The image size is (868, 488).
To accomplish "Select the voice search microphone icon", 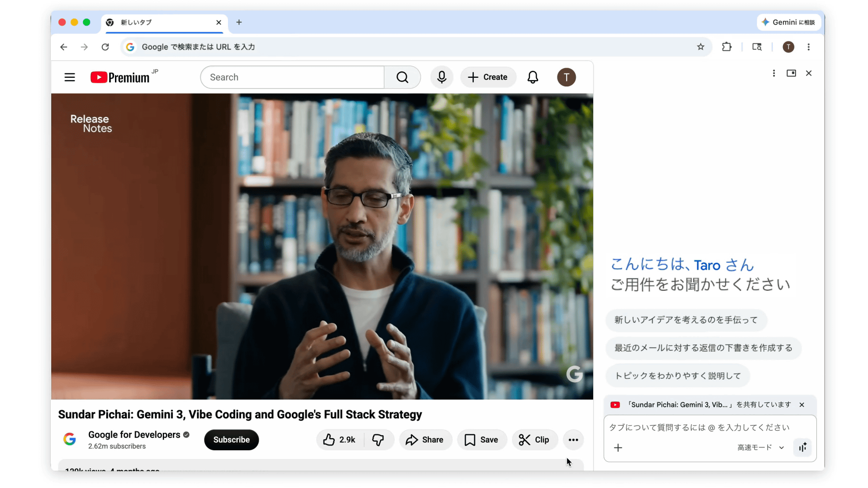I will click(x=441, y=77).
